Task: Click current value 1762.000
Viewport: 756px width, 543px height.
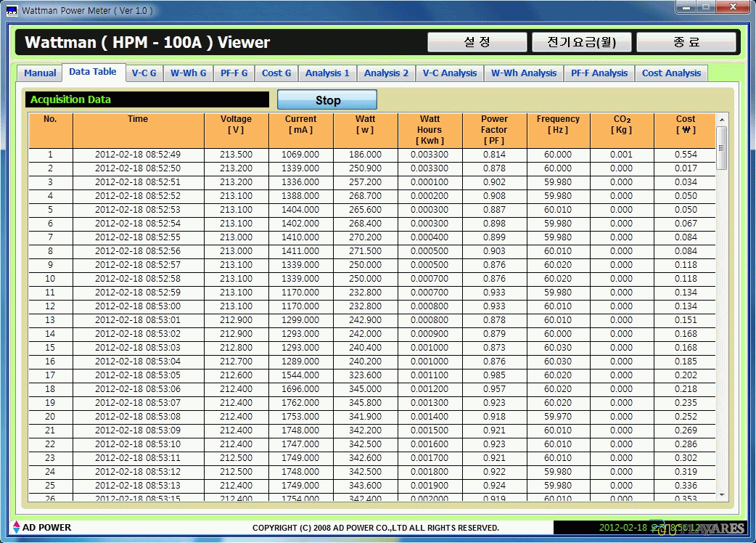Action: pyautogui.click(x=301, y=403)
